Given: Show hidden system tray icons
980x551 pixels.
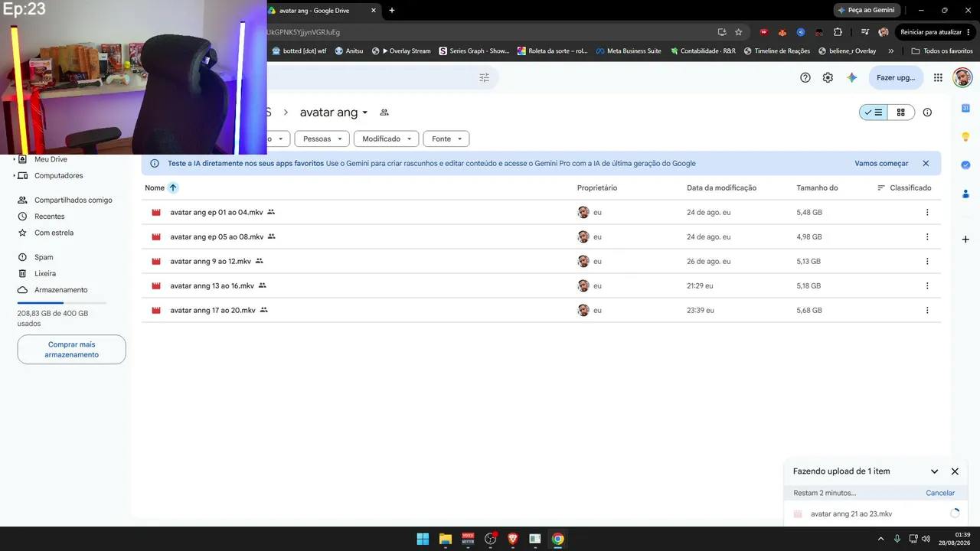Looking at the screenshot, I should pos(883,539).
